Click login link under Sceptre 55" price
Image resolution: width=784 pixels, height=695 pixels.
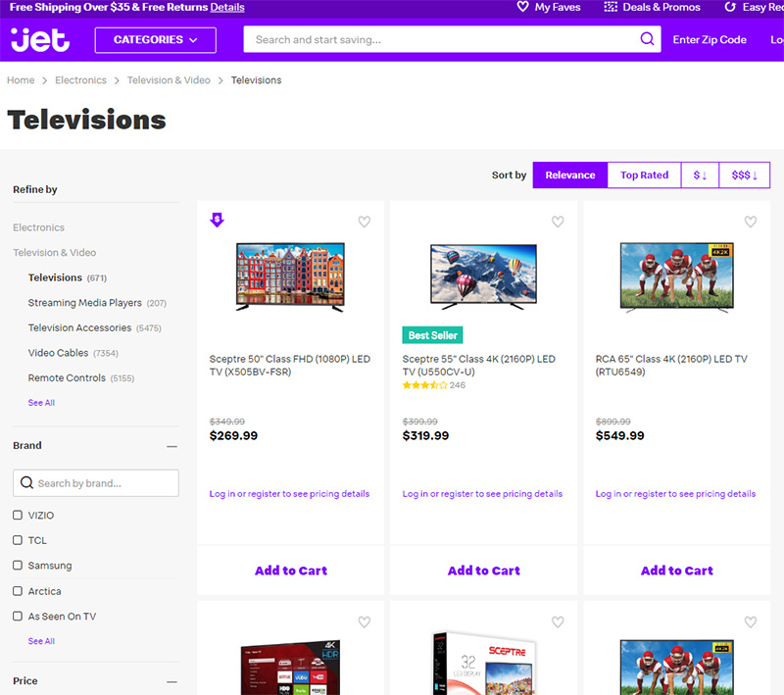point(482,494)
